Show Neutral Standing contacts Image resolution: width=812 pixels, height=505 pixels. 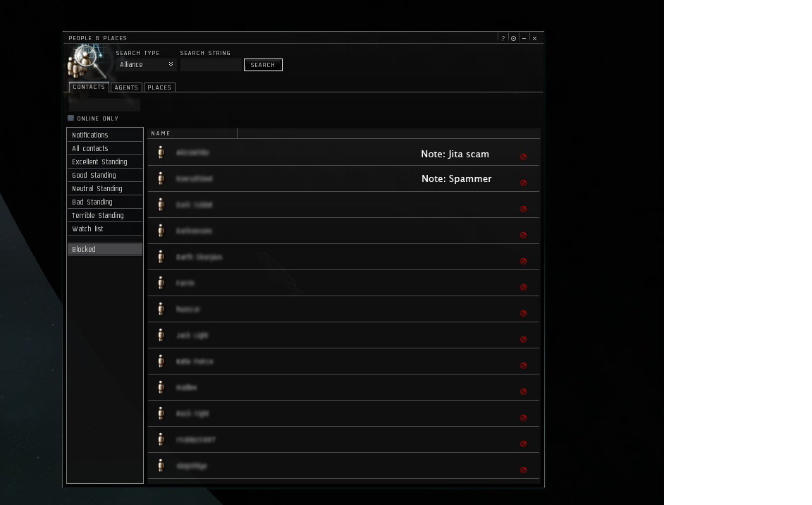click(105, 188)
